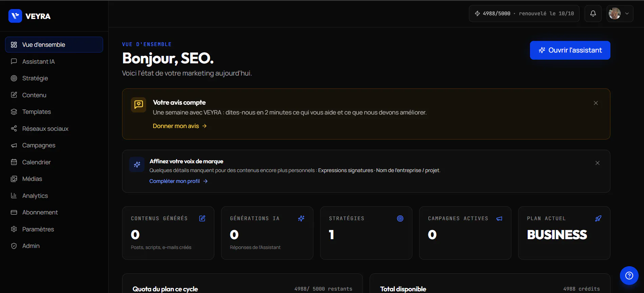The height and width of the screenshot is (293, 644).
Task: Open Campagnes page
Action: (54, 145)
